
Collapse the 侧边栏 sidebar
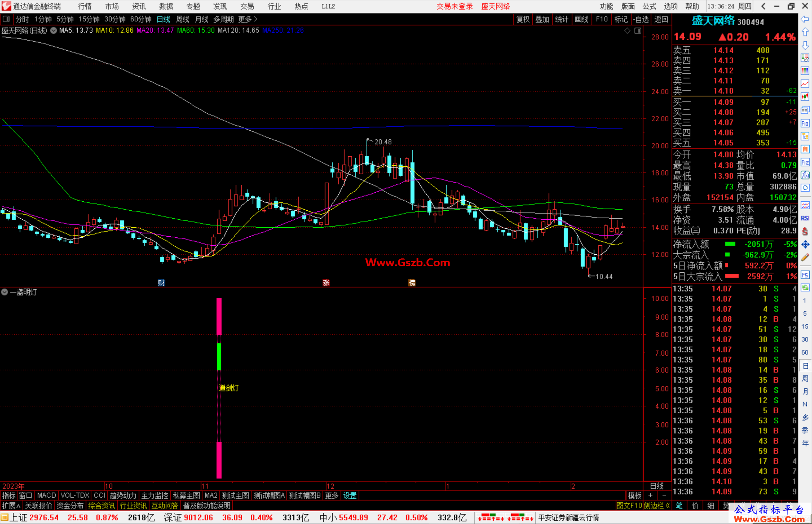click(657, 506)
